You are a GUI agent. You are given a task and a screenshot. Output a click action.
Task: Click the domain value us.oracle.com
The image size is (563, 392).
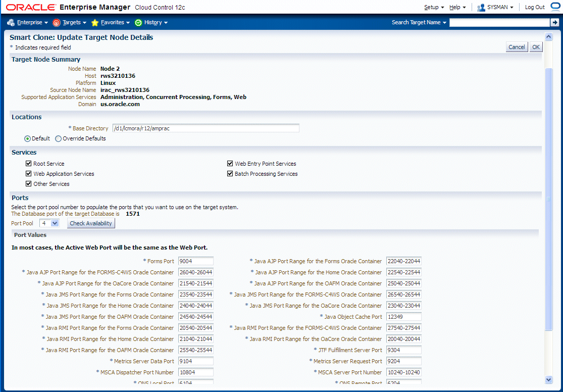pos(120,104)
